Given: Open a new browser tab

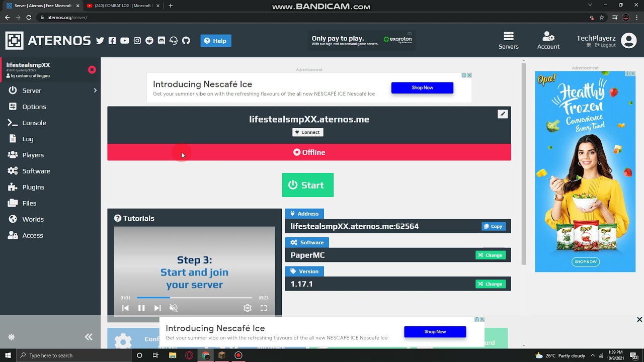Looking at the screenshot, I should (171, 6).
